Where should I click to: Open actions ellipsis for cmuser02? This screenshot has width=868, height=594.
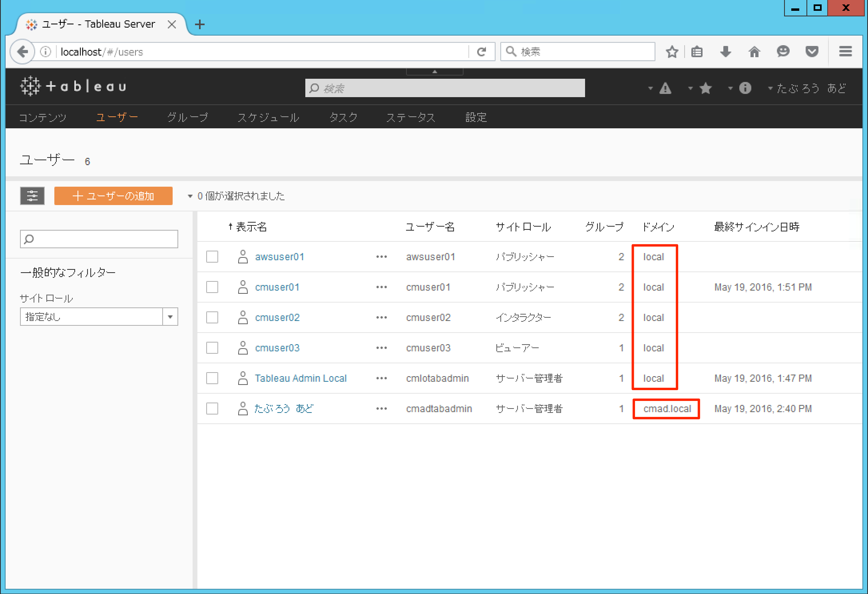tap(381, 317)
